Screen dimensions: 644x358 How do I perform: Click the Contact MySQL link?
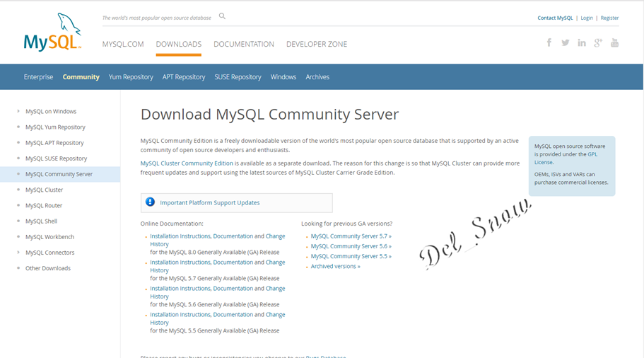(x=555, y=18)
